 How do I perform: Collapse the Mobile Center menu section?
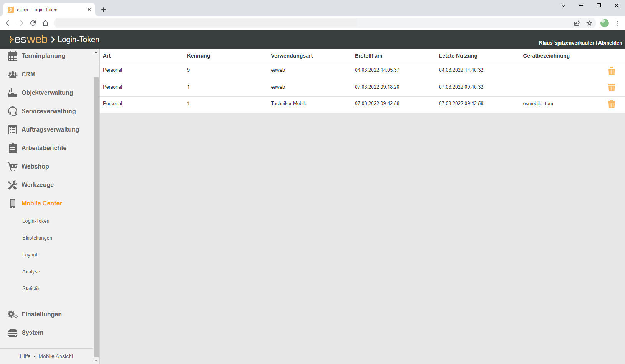(41, 204)
